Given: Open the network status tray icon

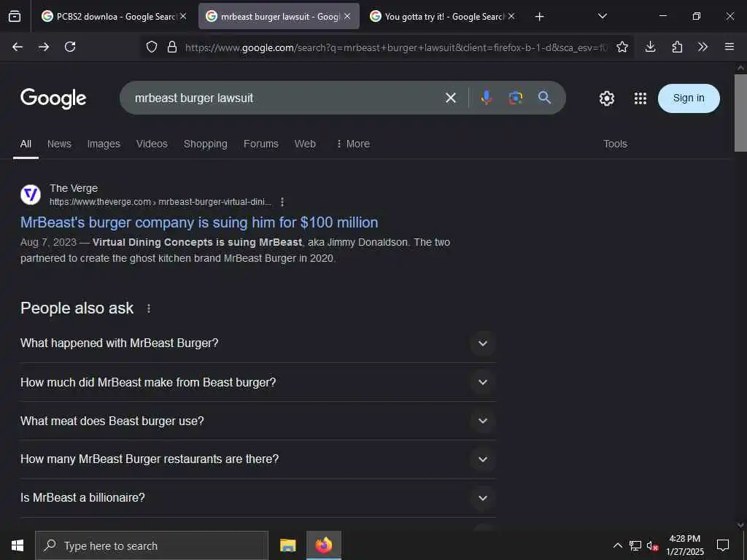Looking at the screenshot, I should [635, 545].
